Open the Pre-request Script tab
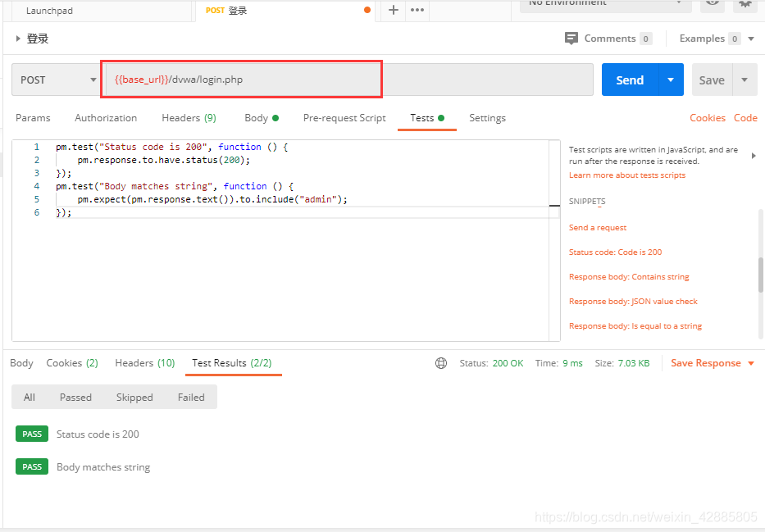The height and width of the screenshot is (532, 765). [x=344, y=118]
